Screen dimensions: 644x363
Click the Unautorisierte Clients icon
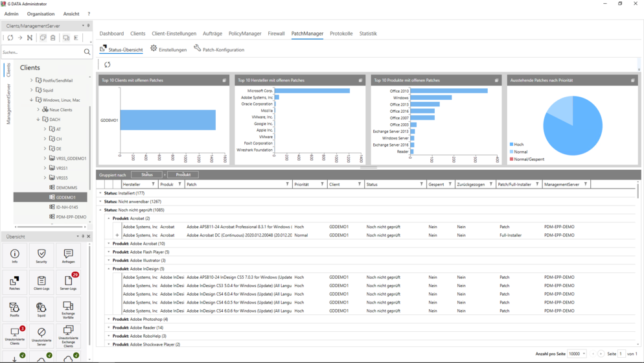pyautogui.click(x=15, y=336)
